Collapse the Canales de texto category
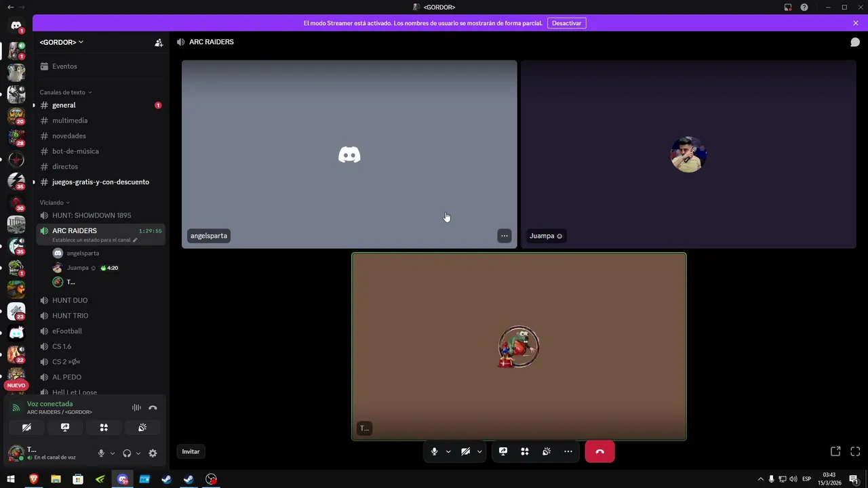 tap(65, 92)
